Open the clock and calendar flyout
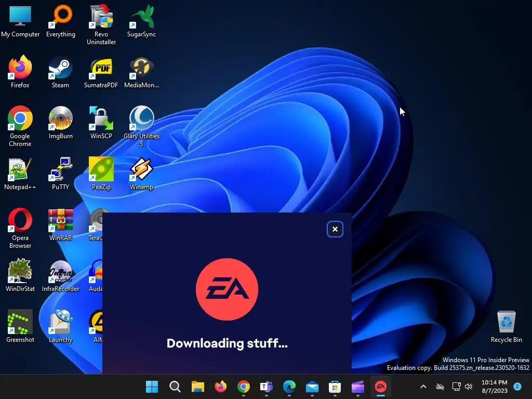Viewport: 532px width, 399px height. [495, 387]
